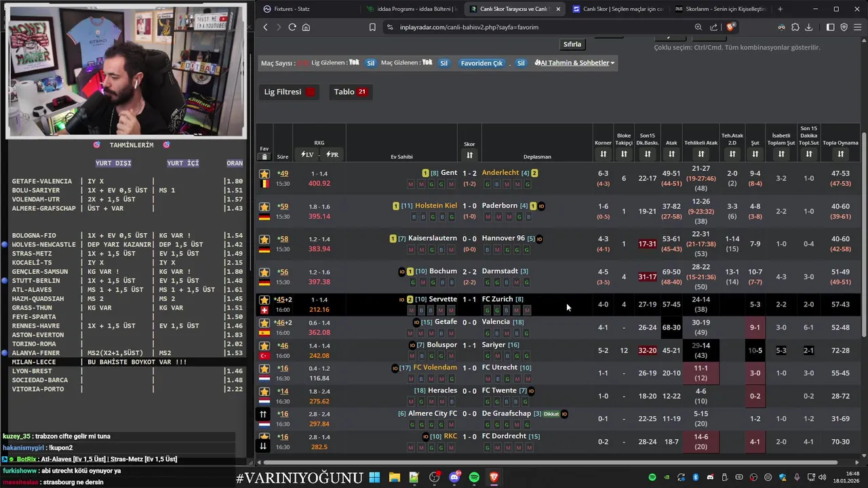The height and width of the screenshot is (488, 868).
Task: Click the 32-20 pressure cell for Boluspor
Action: tap(648, 350)
